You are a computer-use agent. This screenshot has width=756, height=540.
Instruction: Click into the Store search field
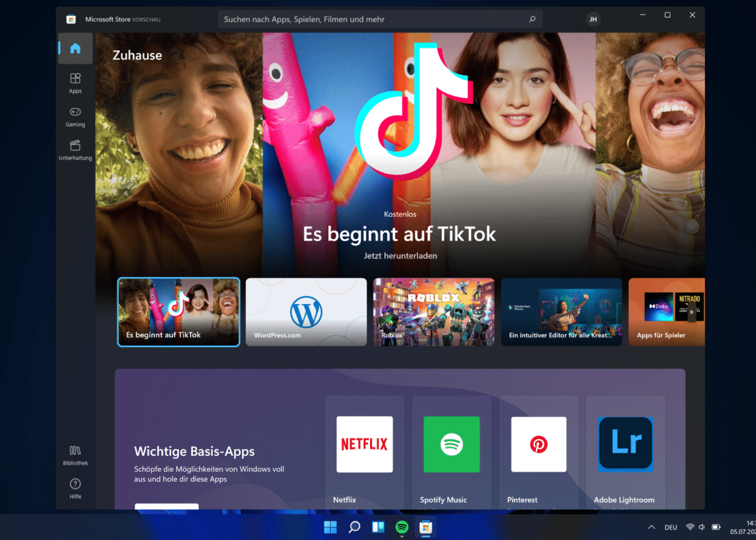tap(380, 19)
